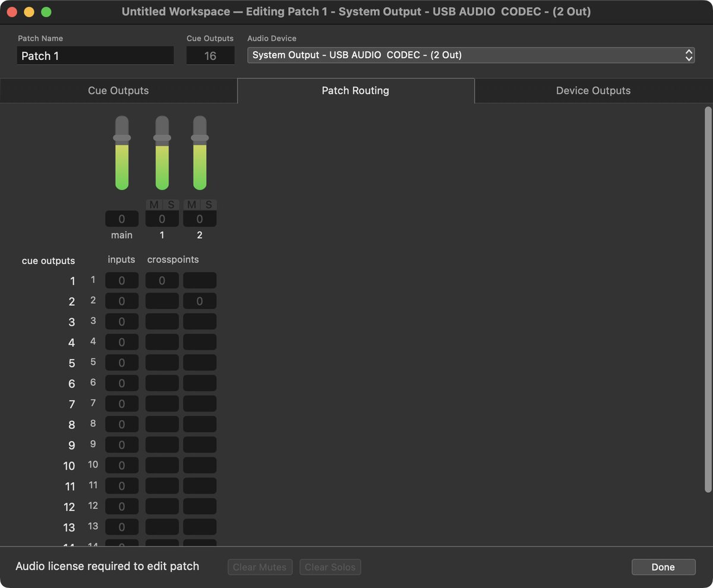
Task: Click crosspoint cue output 6 to output 2
Action: coord(200,383)
